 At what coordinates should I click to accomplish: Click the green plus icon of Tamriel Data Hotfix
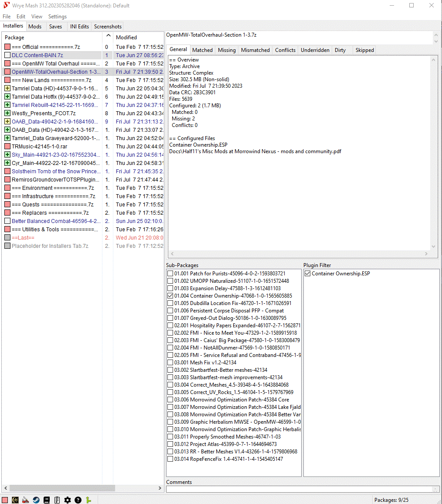coord(7,97)
